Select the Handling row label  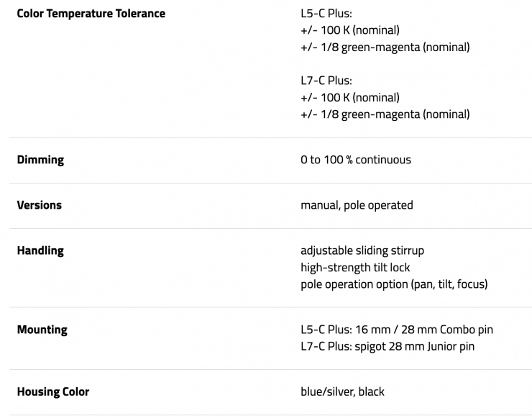click(40, 250)
